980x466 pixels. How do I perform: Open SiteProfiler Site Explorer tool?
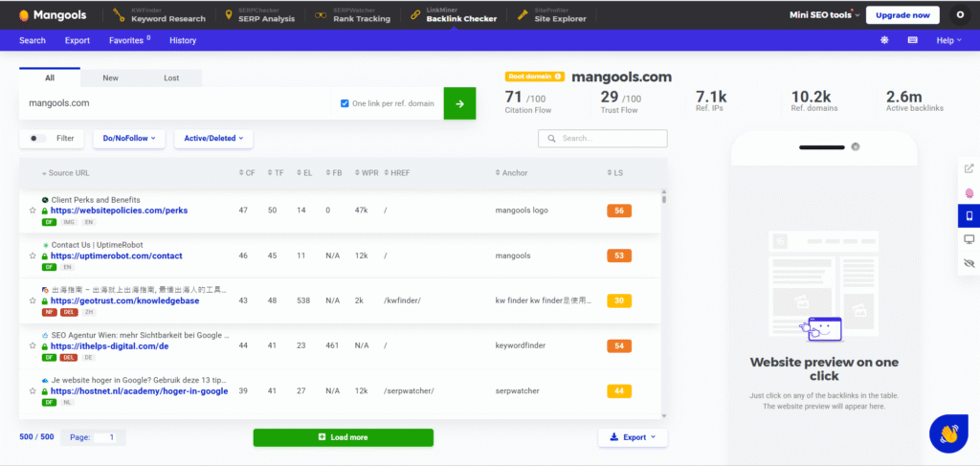click(552, 15)
